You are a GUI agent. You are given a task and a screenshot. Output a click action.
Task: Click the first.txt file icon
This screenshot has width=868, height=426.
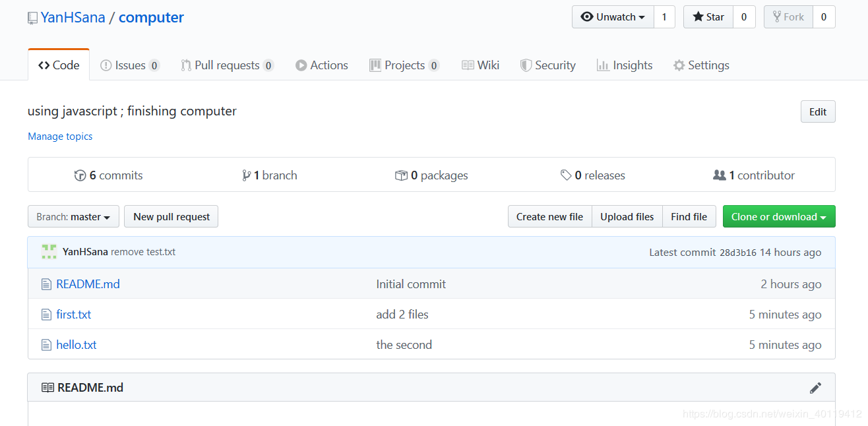pos(46,315)
